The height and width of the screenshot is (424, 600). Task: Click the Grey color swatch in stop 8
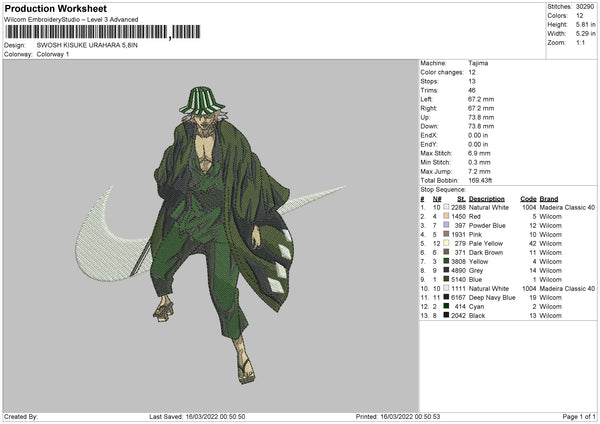[x=446, y=270]
